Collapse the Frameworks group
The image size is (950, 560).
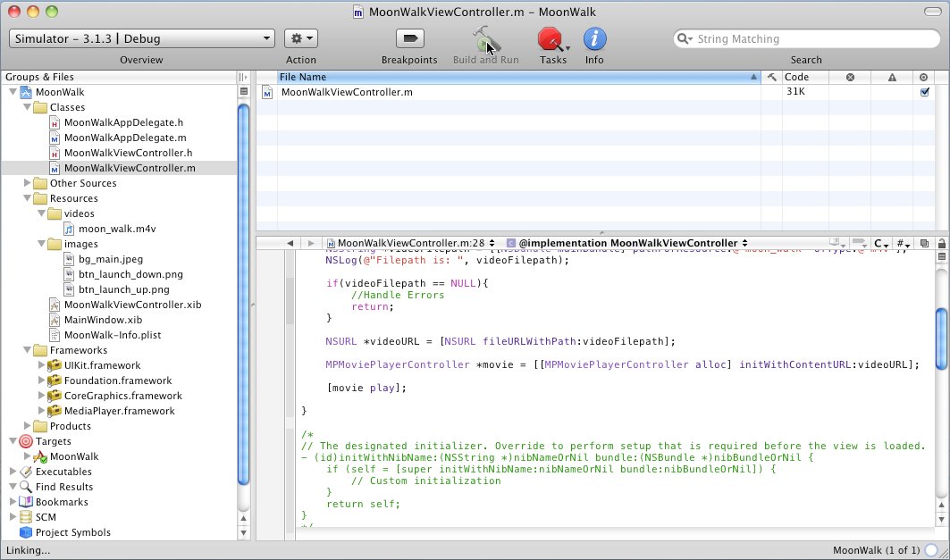27,350
